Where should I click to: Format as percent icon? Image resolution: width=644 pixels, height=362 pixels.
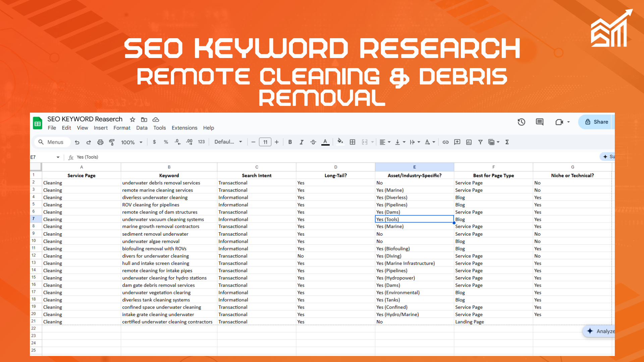coord(166,142)
